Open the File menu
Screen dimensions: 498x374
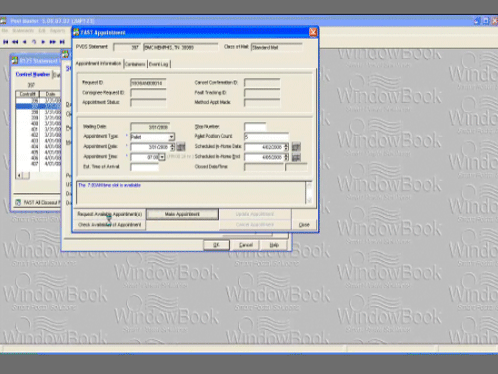pyautogui.click(x=4, y=31)
